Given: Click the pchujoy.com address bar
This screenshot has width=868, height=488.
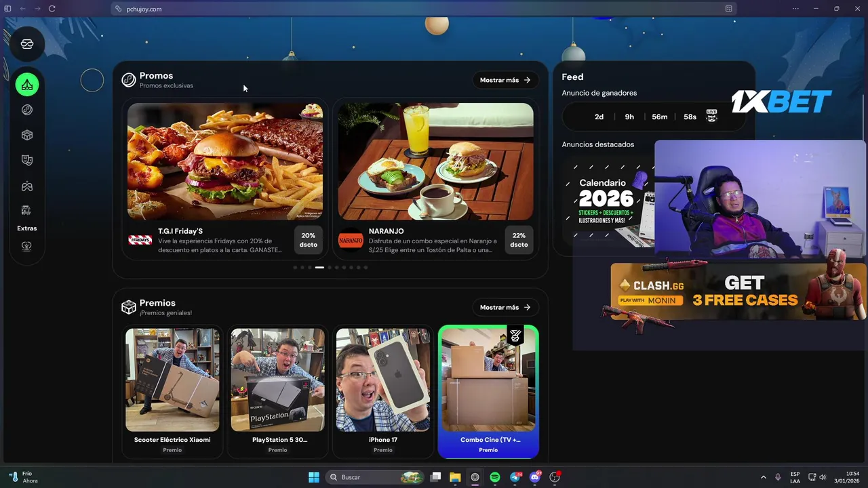Looking at the screenshot, I should click(x=424, y=9).
